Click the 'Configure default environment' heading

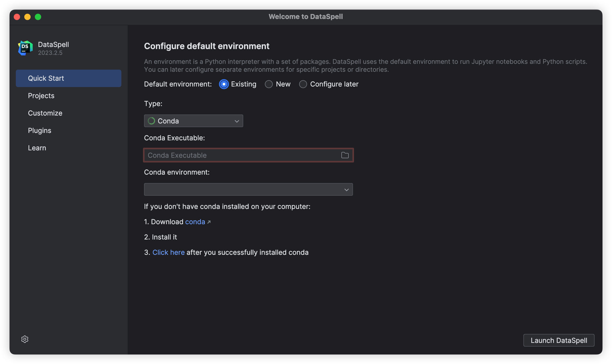(207, 46)
